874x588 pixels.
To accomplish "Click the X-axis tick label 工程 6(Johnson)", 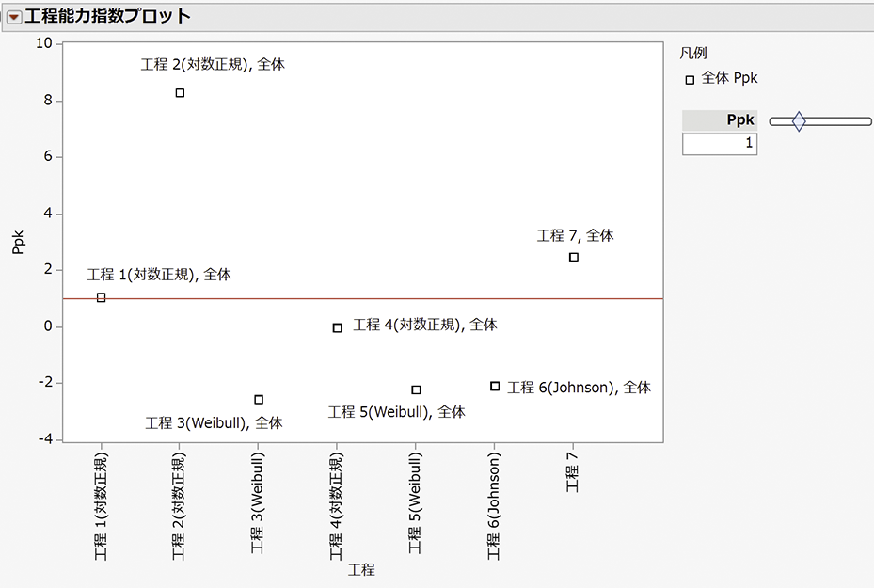I will [x=493, y=506].
